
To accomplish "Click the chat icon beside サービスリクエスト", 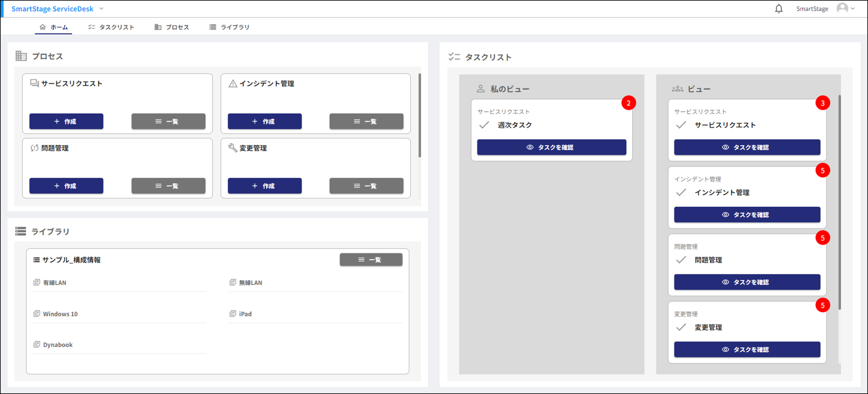I will (x=34, y=83).
